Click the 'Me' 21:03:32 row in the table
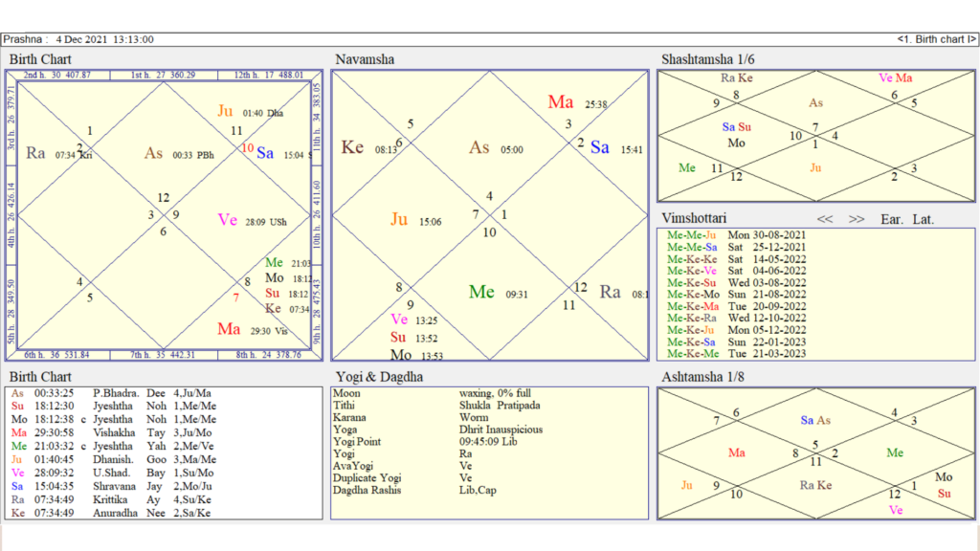This screenshot has width=980, height=551. (164, 446)
